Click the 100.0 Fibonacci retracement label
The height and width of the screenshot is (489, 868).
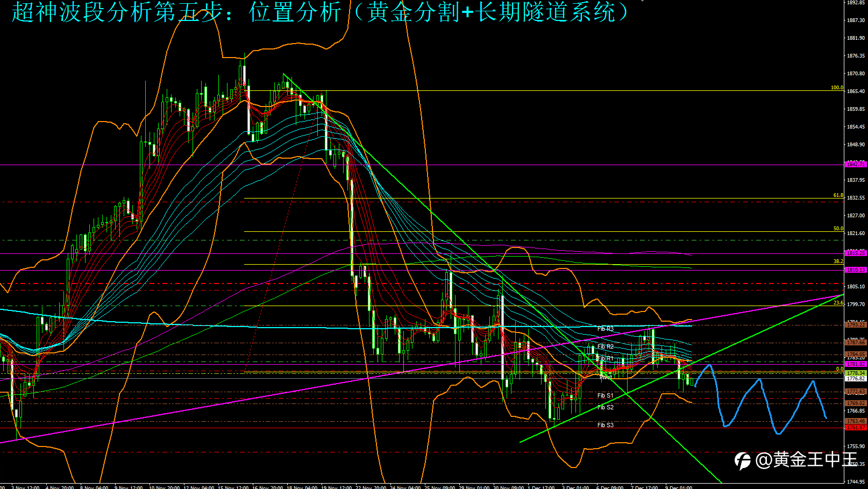click(837, 88)
